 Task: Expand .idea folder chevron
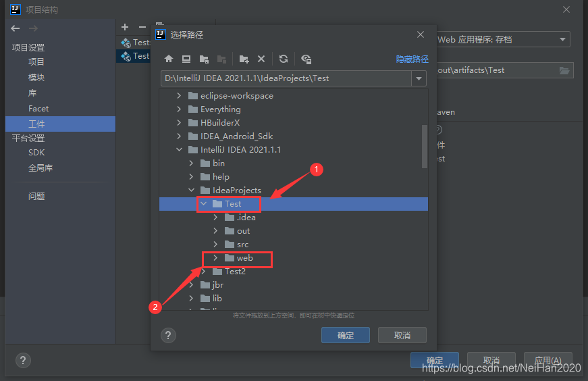pos(215,218)
